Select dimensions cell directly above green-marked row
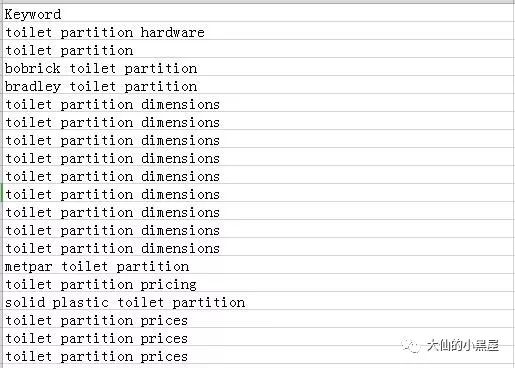 258,175
